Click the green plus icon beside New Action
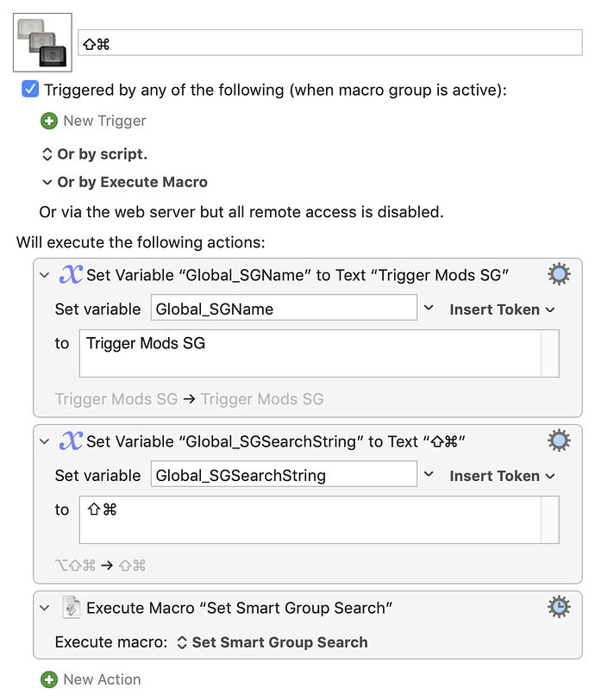 click(49, 680)
